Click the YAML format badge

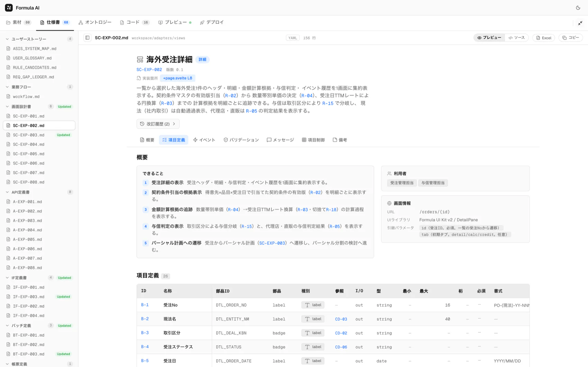point(293,38)
